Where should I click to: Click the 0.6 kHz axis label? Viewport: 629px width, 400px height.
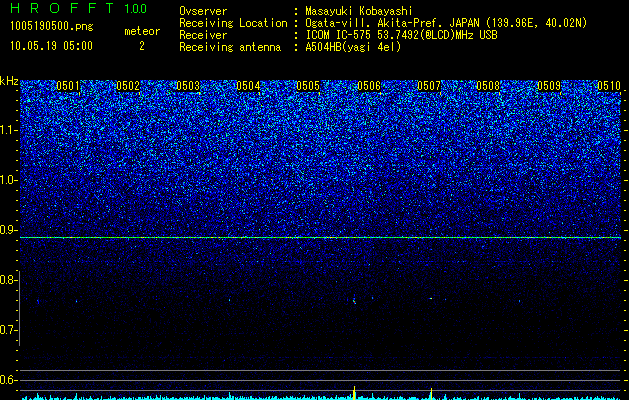point(9,380)
